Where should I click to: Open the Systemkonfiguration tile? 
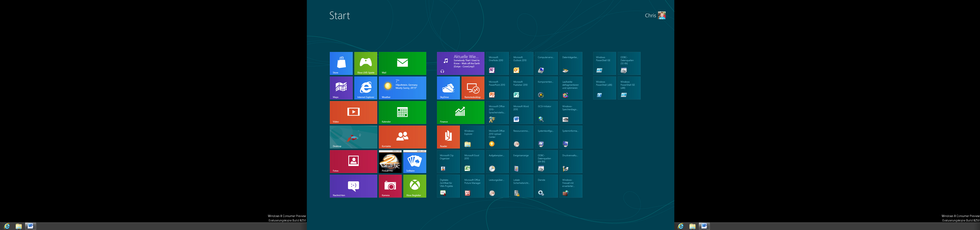click(x=546, y=137)
